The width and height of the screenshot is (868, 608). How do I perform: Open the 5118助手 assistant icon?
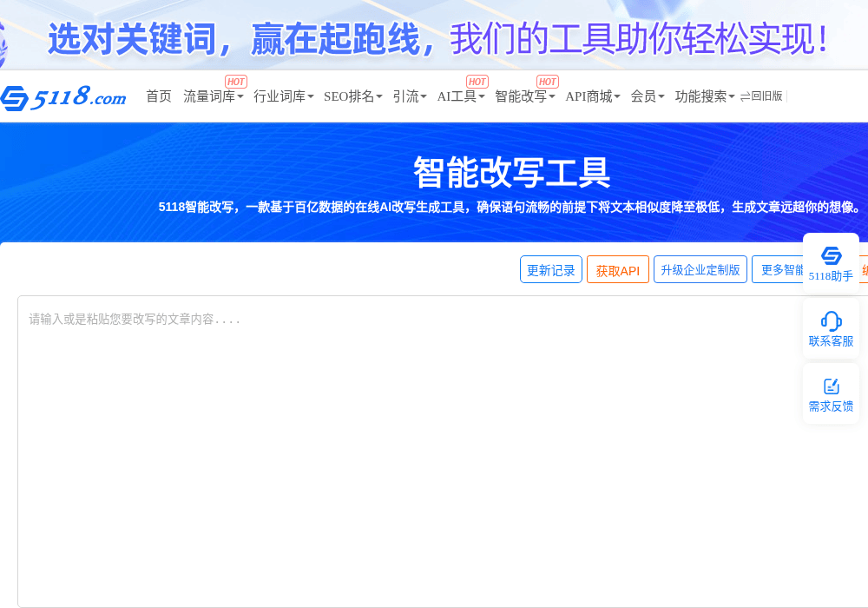point(831,256)
